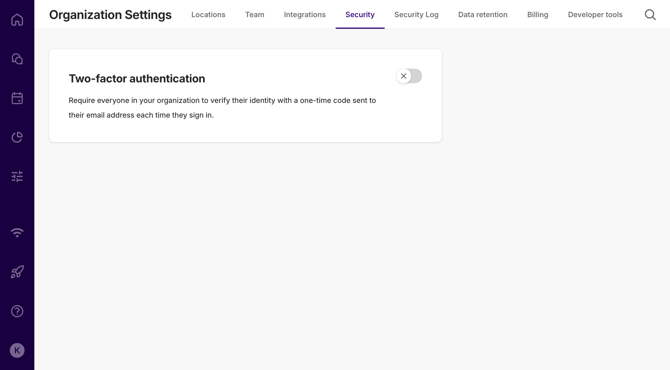
Task: Click the Organization Settings heading
Action: point(110,15)
